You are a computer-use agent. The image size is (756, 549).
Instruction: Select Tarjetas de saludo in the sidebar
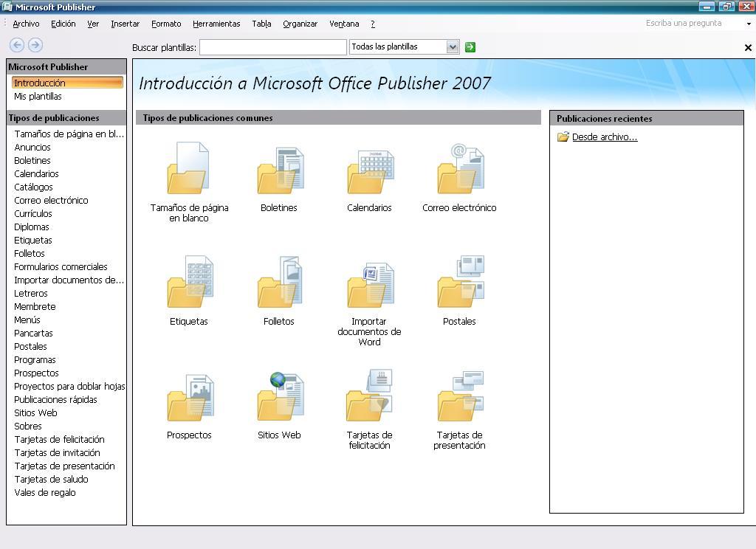(x=51, y=479)
